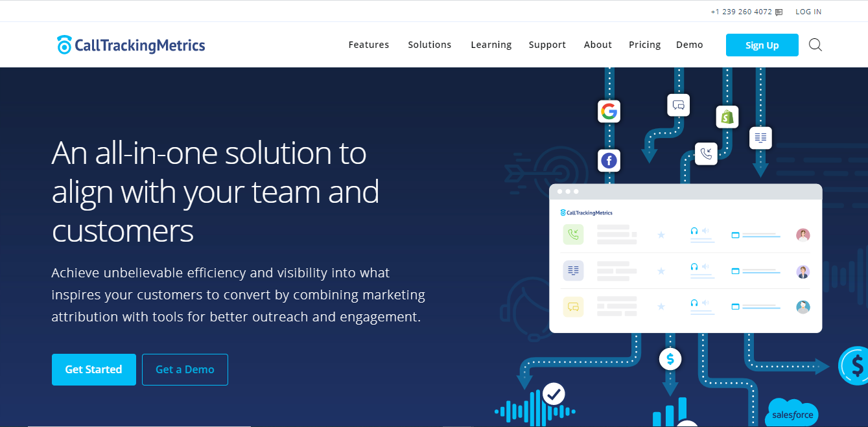
Task: Open the Learning menu
Action: tap(491, 45)
